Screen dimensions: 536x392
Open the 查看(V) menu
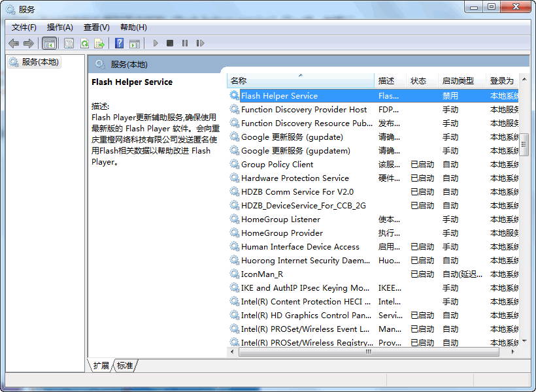(x=97, y=27)
